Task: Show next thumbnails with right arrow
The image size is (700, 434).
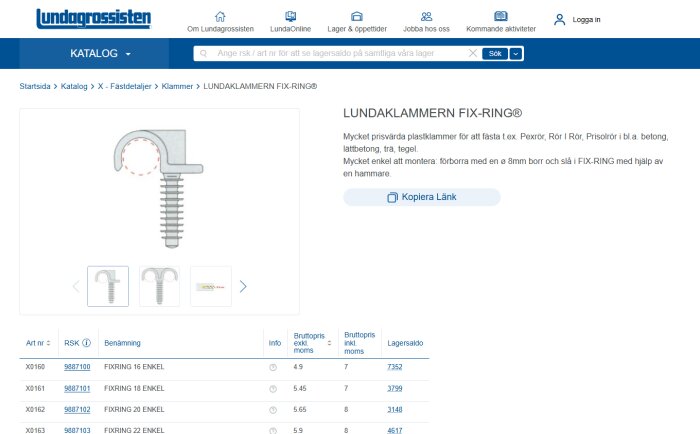Action: [243, 286]
